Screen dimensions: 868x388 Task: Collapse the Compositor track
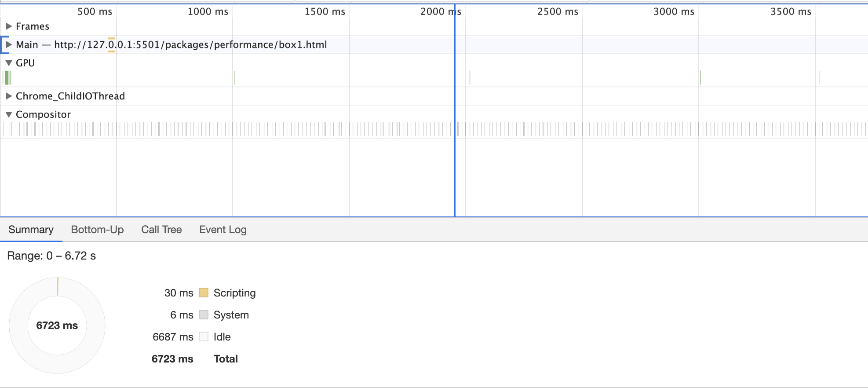tap(8, 114)
